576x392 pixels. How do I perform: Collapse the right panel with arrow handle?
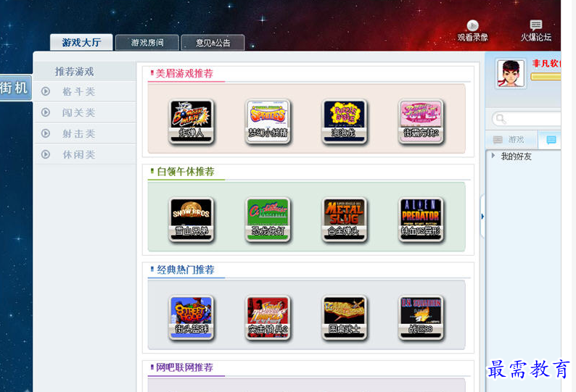[482, 217]
